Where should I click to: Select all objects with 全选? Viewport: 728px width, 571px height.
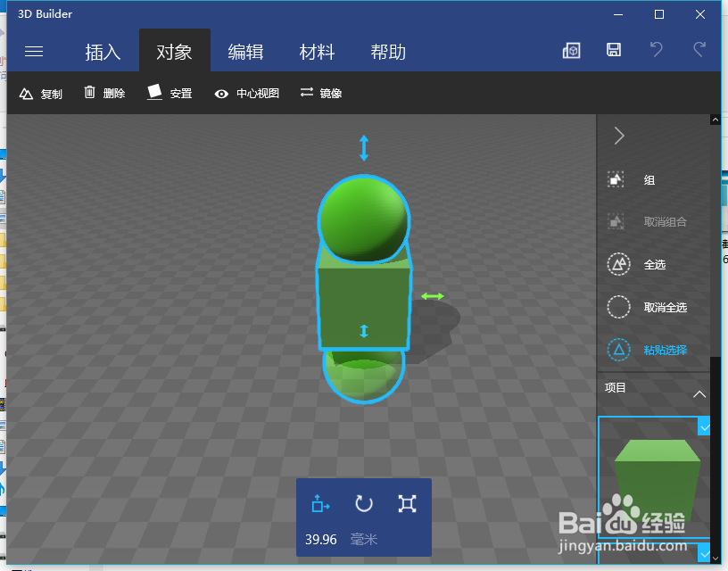636,264
